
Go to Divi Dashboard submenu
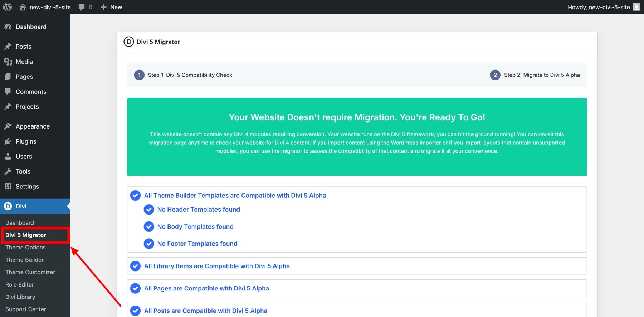[x=20, y=223]
